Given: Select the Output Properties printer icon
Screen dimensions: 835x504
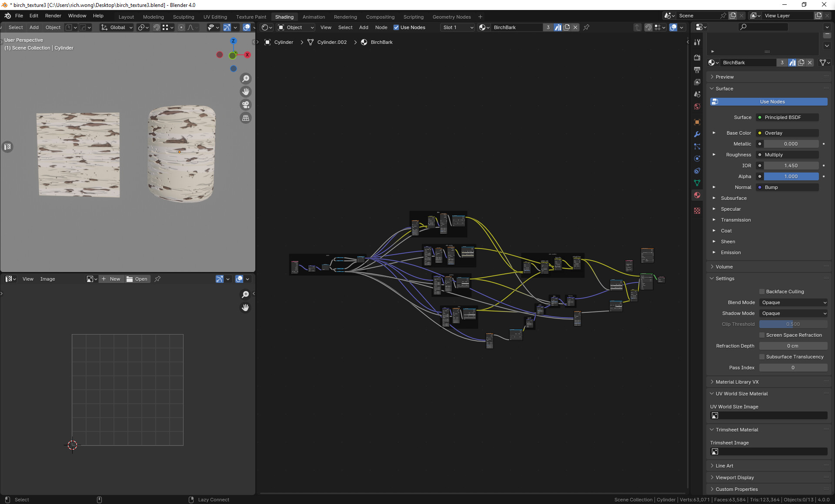Looking at the screenshot, I should point(697,71).
